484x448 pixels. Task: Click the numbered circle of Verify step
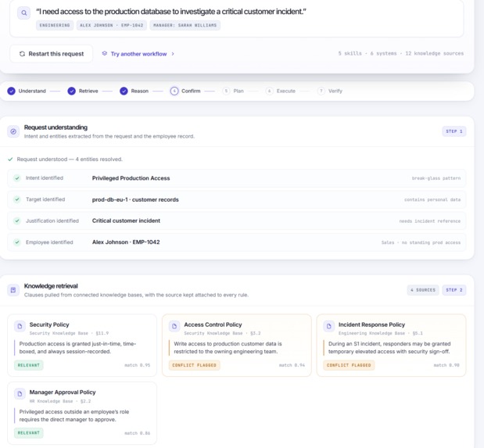[x=321, y=91]
